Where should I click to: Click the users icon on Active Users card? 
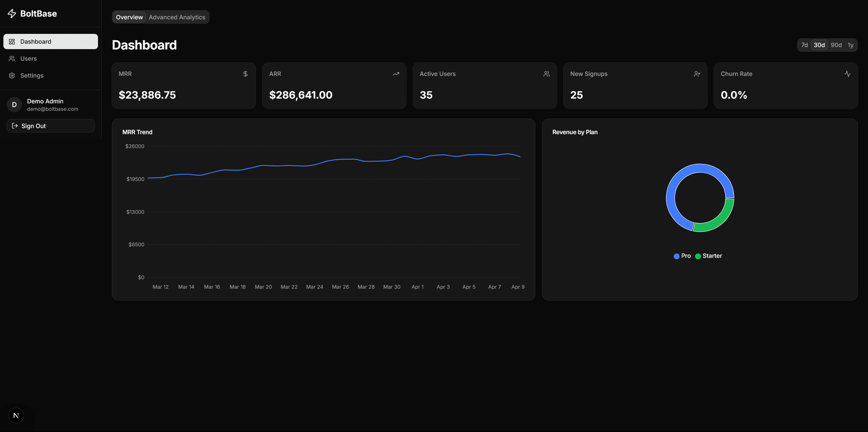[546, 74]
